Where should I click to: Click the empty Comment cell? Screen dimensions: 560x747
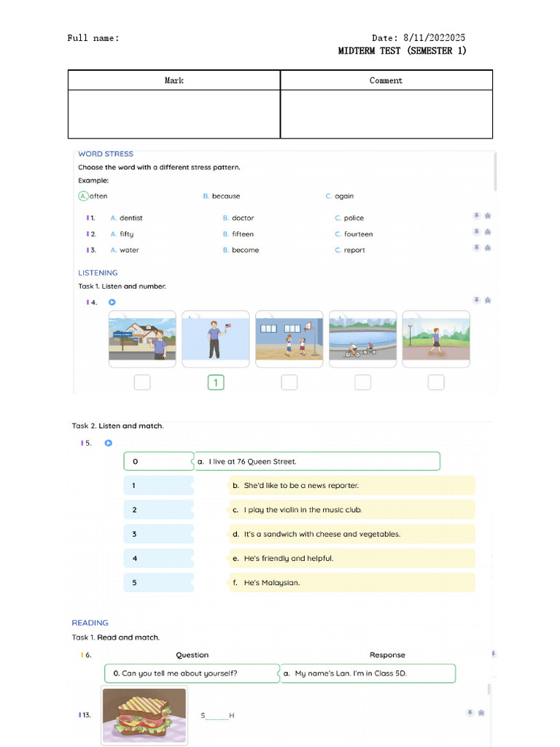pyautogui.click(x=386, y=114)
